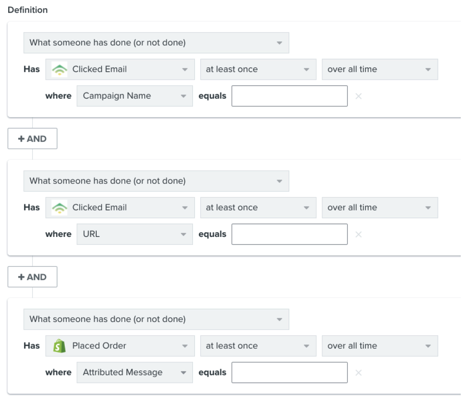
Task: Open the Placed Order metric dropdown
Action: [x=120, y=346]
